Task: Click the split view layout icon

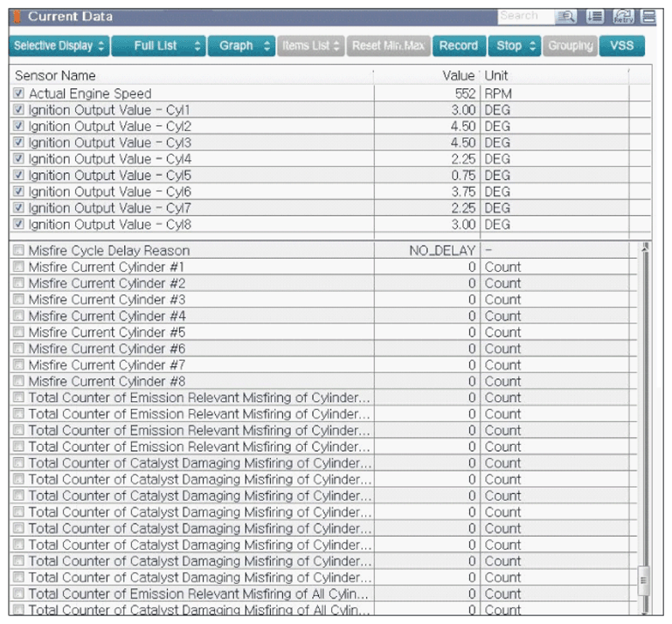Action: [x=648, y=17]
